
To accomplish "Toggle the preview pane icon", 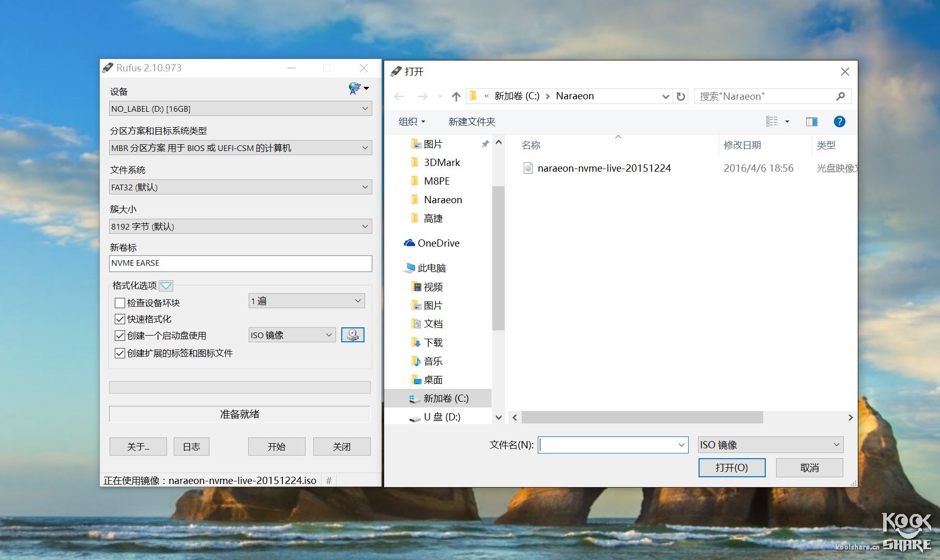I will pyautogui.click(x=811, y=122).
